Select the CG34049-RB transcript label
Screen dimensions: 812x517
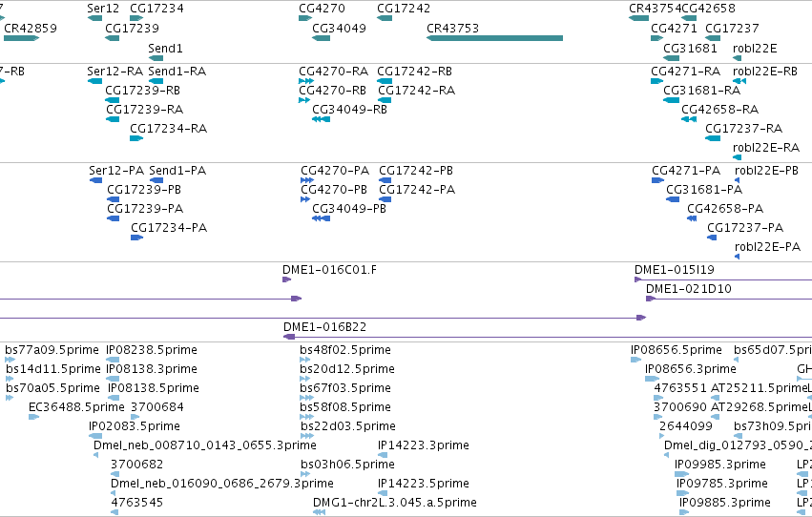coord(349,110)
